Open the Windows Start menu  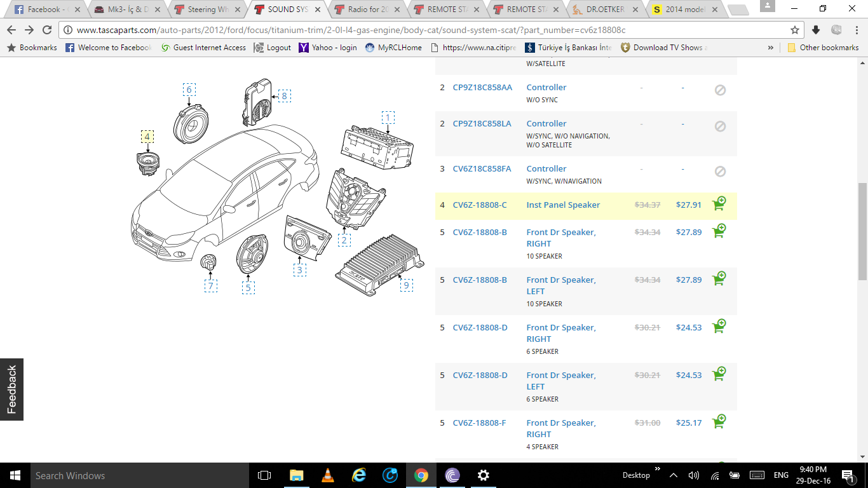click(15, 475)
